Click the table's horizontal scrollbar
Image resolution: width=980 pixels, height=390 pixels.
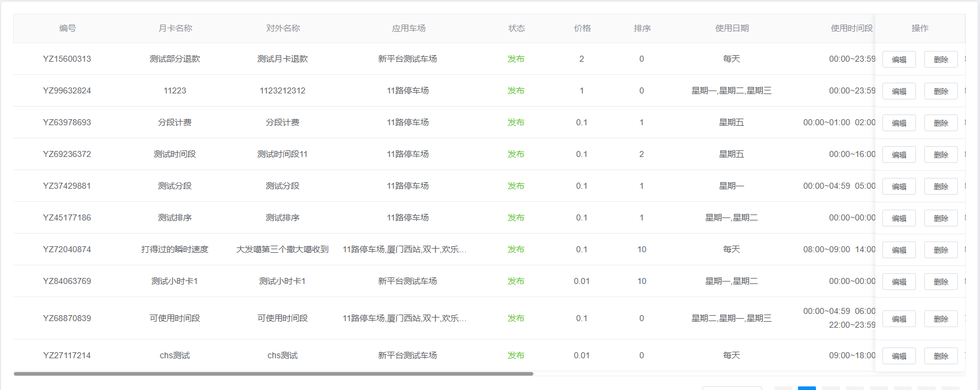[273, 374]
